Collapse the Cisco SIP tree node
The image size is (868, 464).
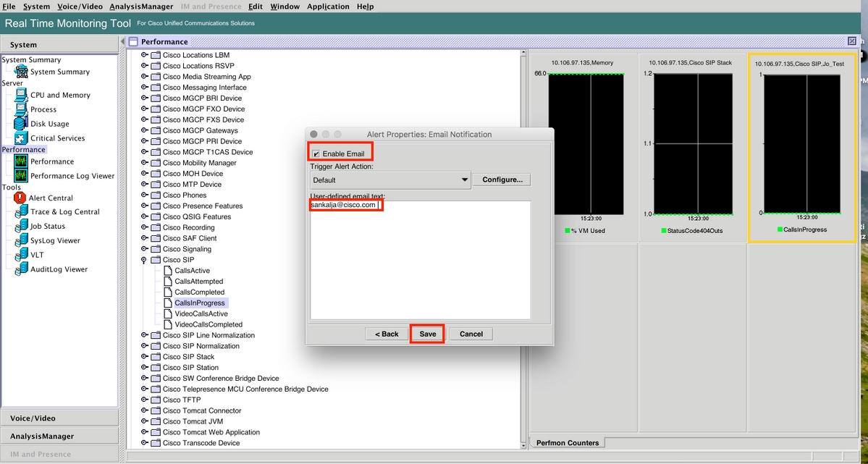(x=144, y=260)
